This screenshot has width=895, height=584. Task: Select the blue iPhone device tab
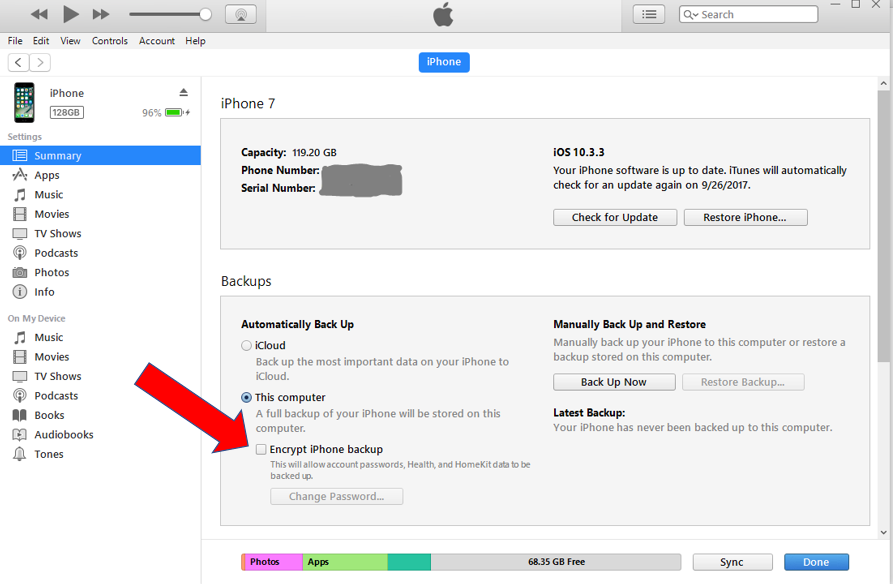tap(444, 62)
